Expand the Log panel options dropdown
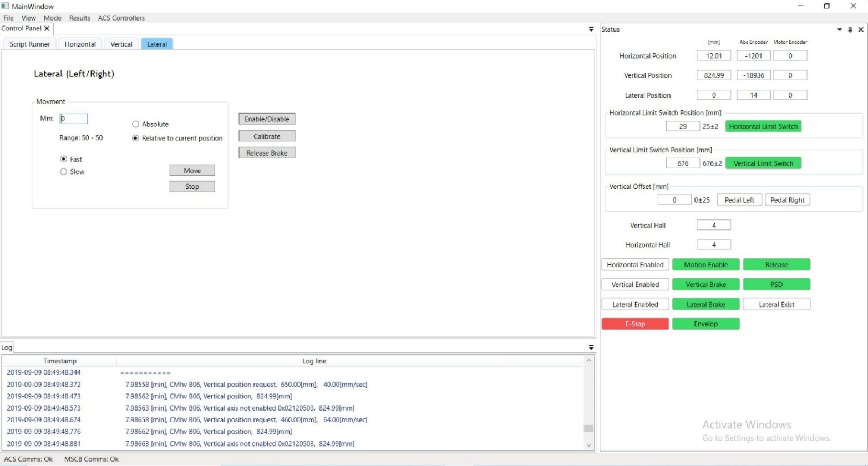Screen dimensions: 868x466 591,347
